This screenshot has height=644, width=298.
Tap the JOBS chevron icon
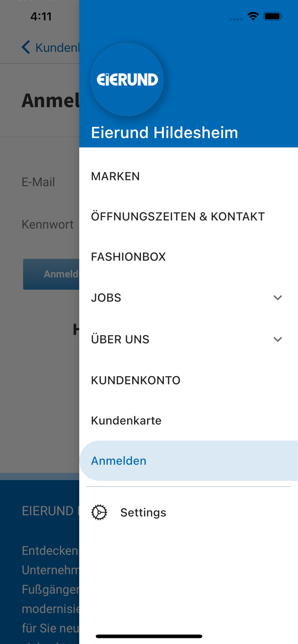point(278,297)
